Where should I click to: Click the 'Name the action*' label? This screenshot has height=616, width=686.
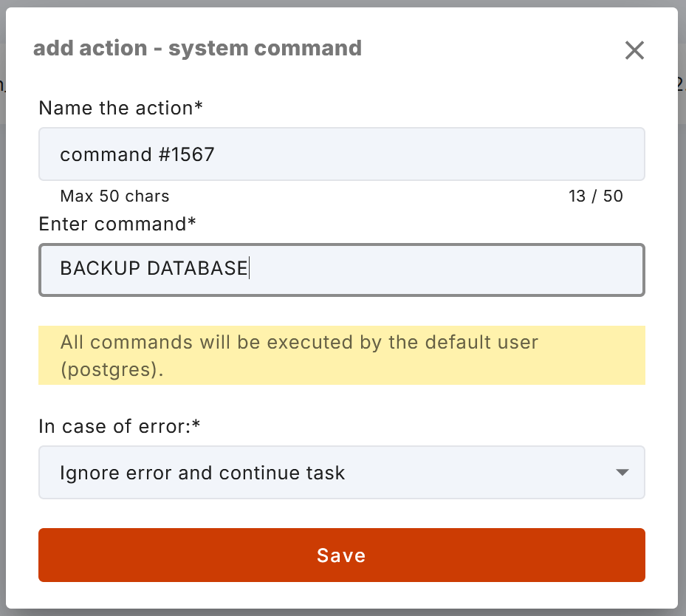(x=121, y=108)
